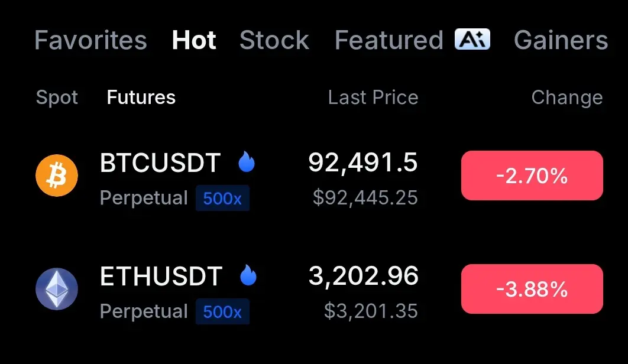The height and width of the screenshot is (364, 628).
Task: Sort list by Change column
Action: (567, 97)
